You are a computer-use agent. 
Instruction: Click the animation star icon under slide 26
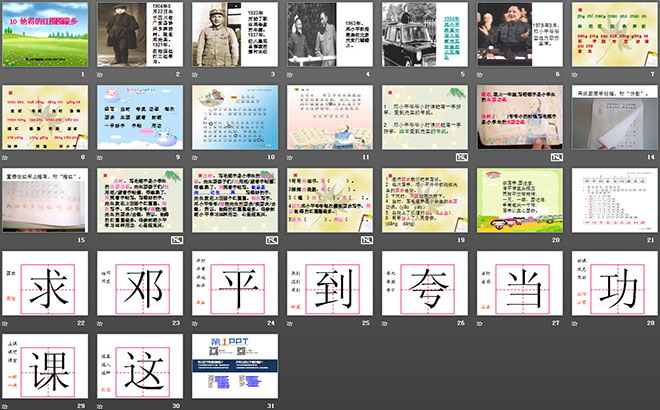384,323
